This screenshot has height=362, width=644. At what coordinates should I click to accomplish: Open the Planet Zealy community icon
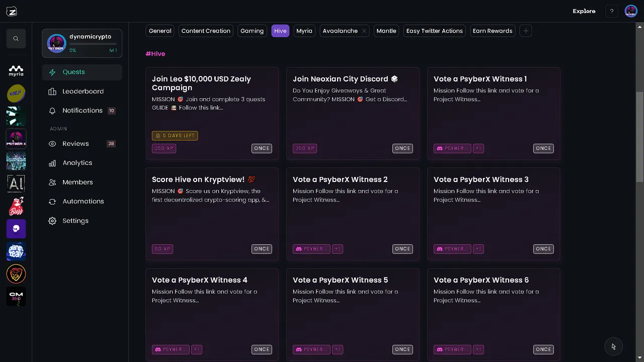[x=16, y=251]
